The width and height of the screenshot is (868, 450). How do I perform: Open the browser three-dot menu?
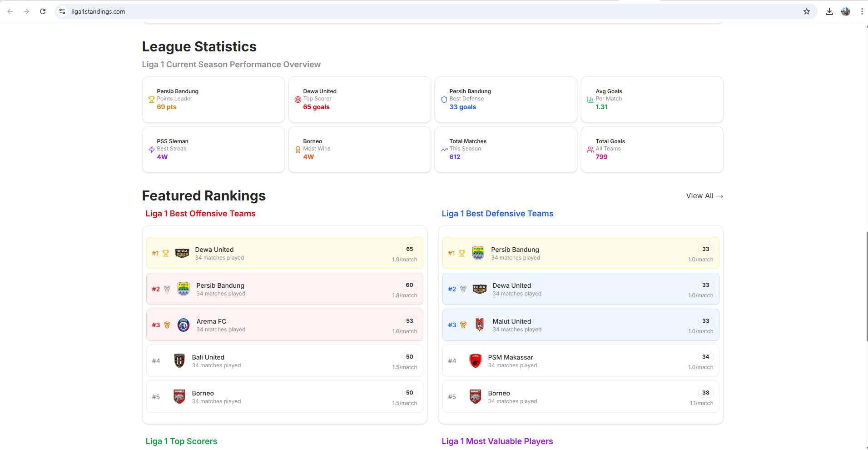862,11
